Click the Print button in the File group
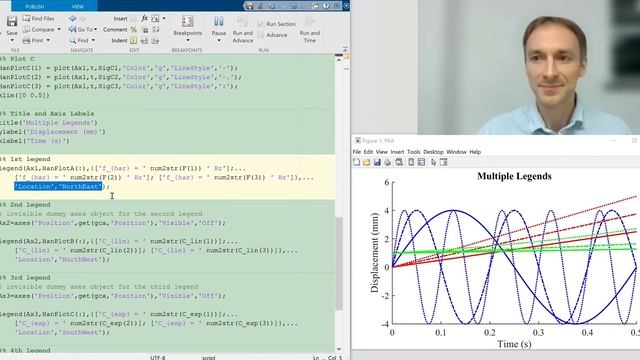640x360 pixels. pos(33,40)
